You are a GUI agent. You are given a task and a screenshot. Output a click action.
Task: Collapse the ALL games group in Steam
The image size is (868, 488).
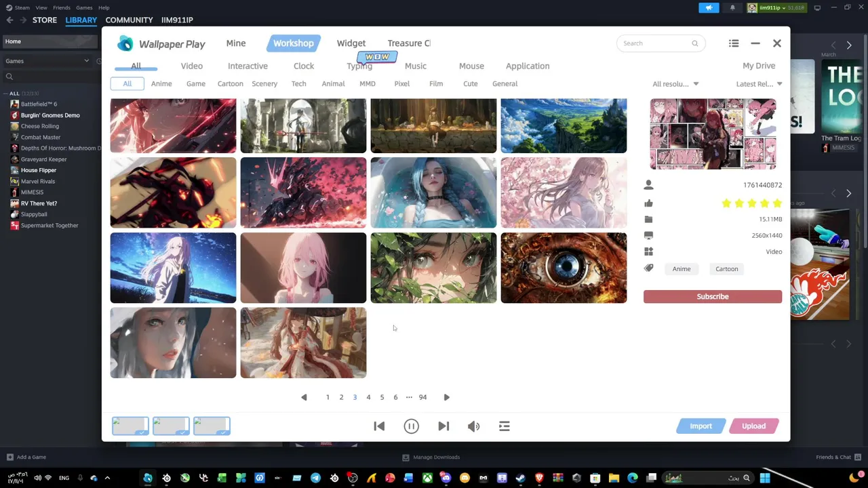tap(5, 94)
